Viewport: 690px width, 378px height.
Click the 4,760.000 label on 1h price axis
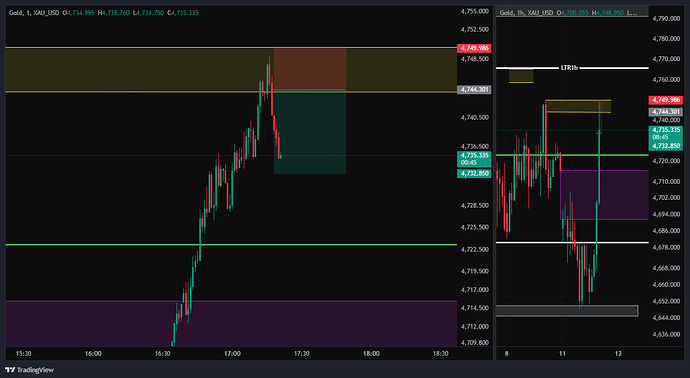pos(666,80)
